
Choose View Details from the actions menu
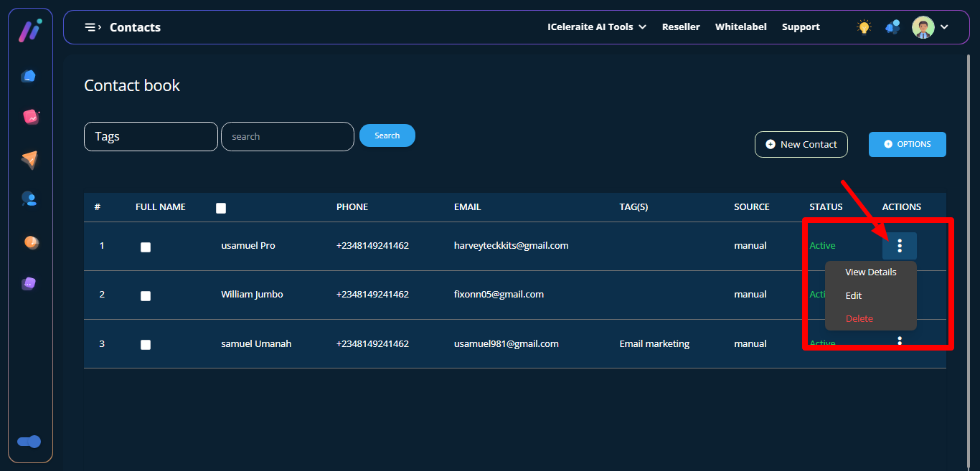(x=870, y=272)
